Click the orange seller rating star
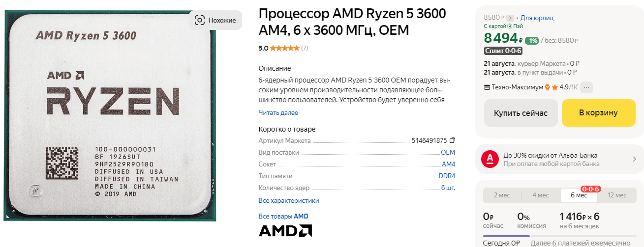 554,87
